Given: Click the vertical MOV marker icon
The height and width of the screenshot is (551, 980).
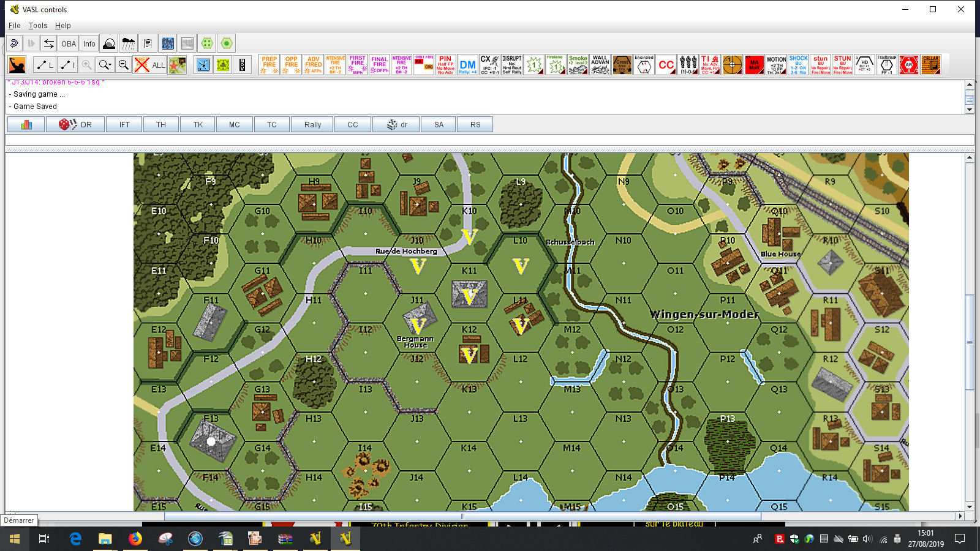Looking at the screenshot, I should [243, 65].
